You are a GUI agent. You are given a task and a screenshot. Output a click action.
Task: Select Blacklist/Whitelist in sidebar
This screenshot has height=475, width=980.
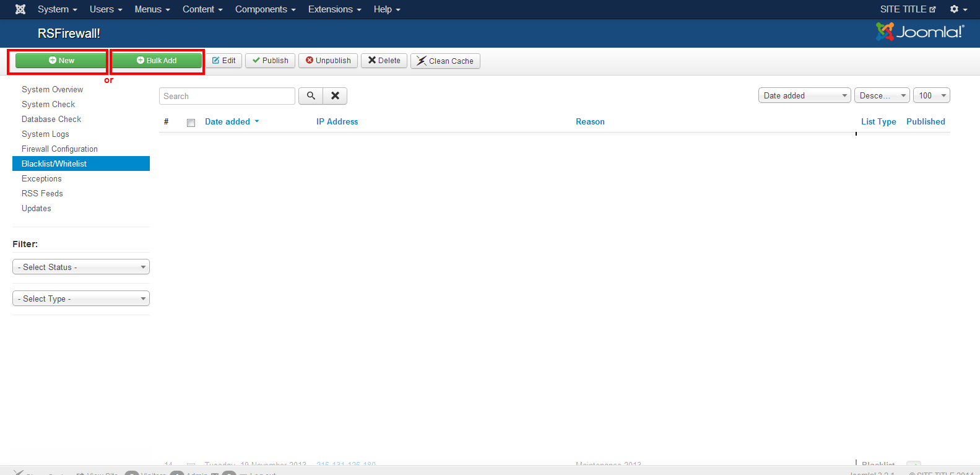pos(81,163)
